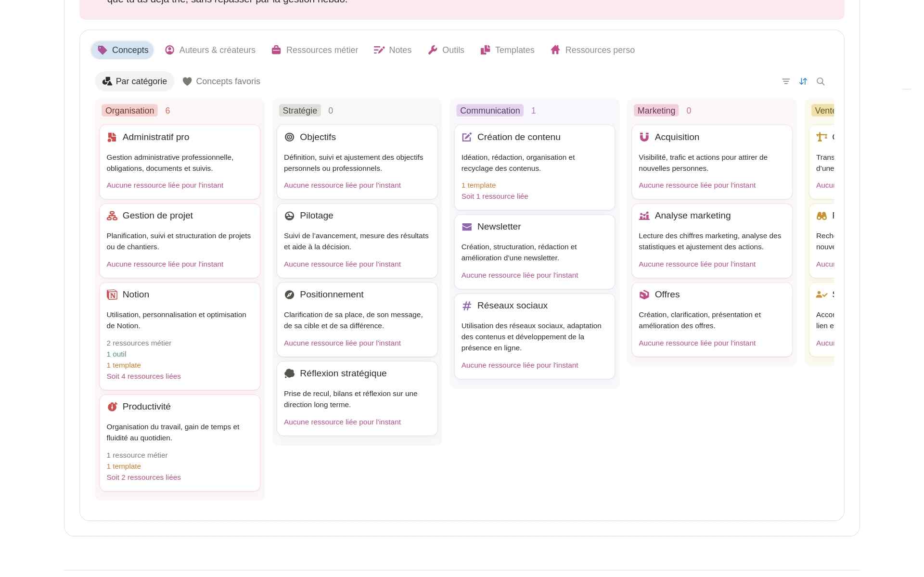Click the Gestion de projet icon

pos(112,216)
